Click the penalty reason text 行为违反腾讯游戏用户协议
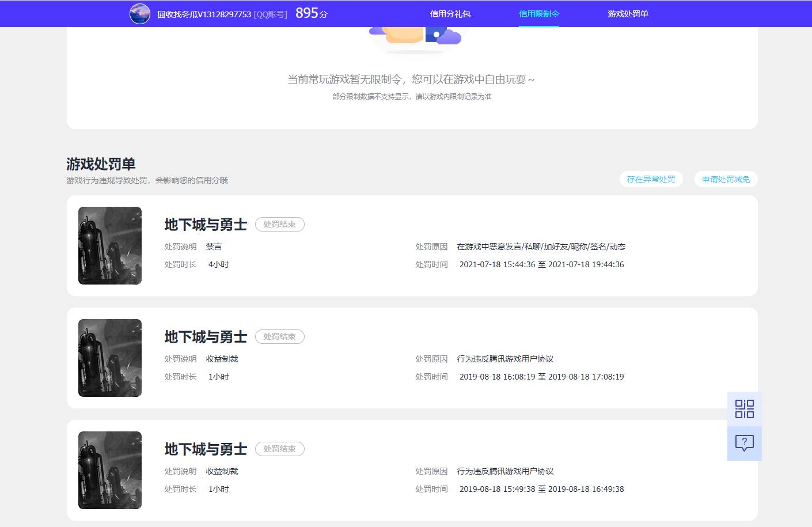 [x=505, y=358]
